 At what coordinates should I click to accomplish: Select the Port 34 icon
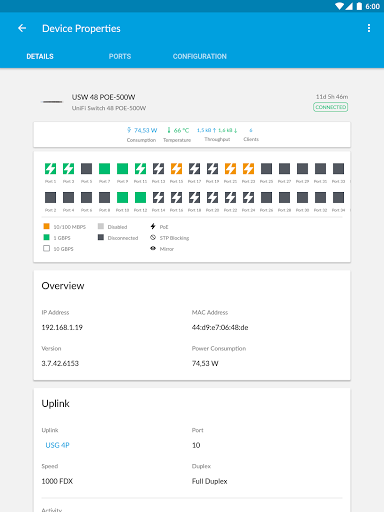pos(338,197)
